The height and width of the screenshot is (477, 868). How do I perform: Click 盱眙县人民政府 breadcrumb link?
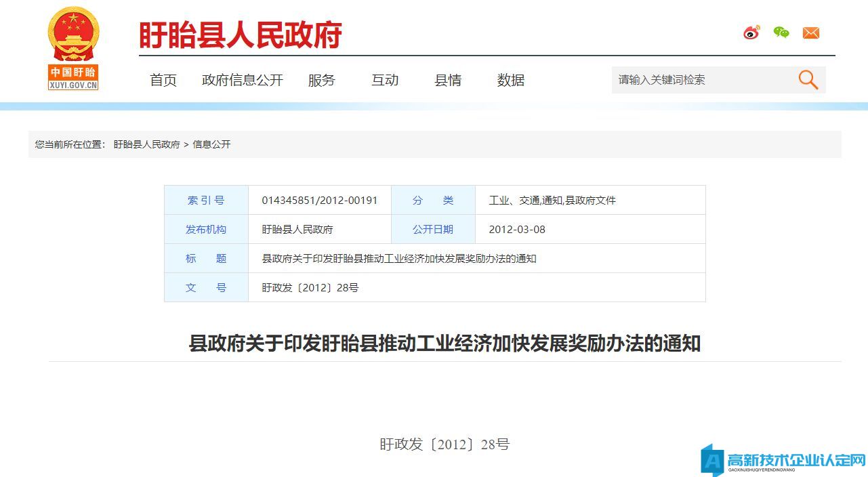(146, 144)
